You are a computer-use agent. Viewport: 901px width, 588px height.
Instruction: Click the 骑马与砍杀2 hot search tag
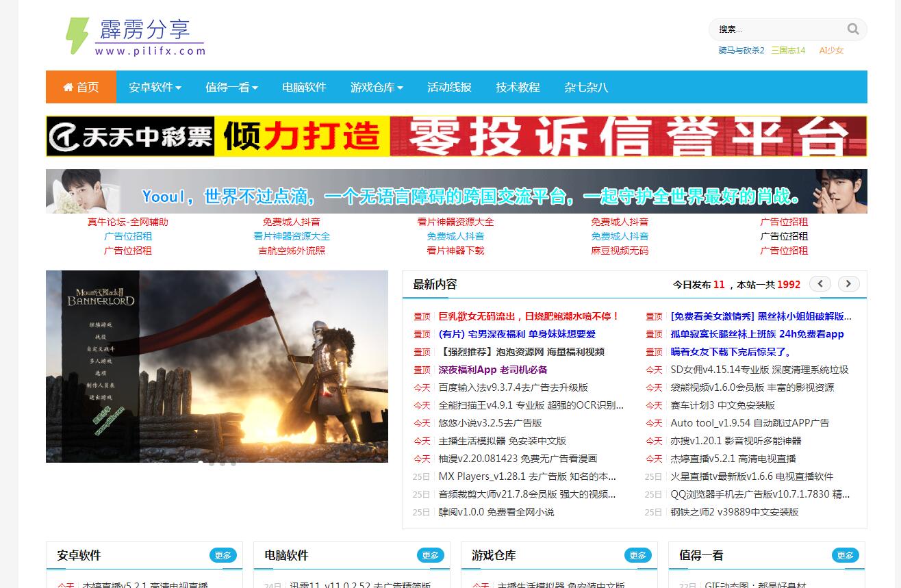[x=741, y=51]
